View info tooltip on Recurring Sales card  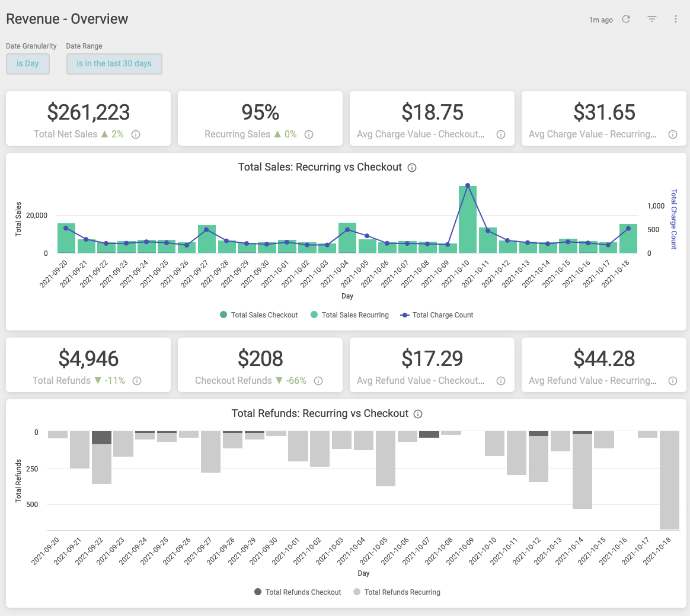coord(309,134)
